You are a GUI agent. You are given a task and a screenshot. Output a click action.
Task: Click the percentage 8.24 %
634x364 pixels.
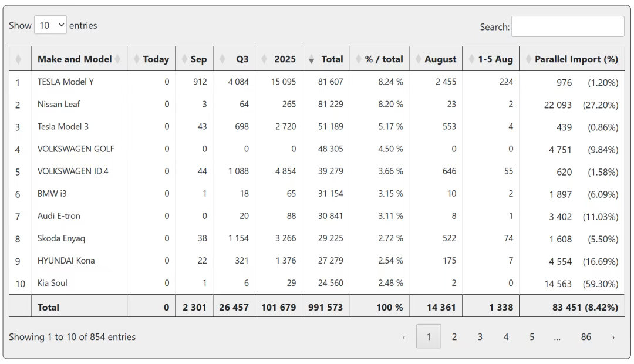pyautogui.click(x=390, y=82)
